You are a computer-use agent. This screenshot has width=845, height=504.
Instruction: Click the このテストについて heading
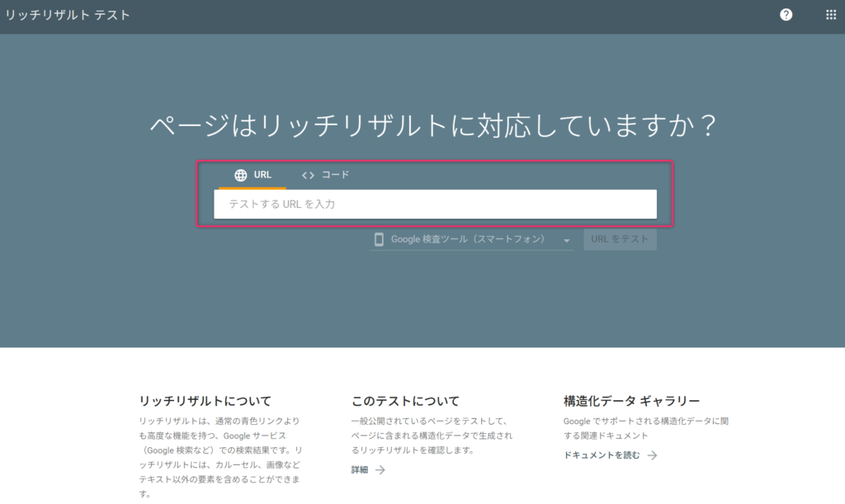[x=405, y=401]
